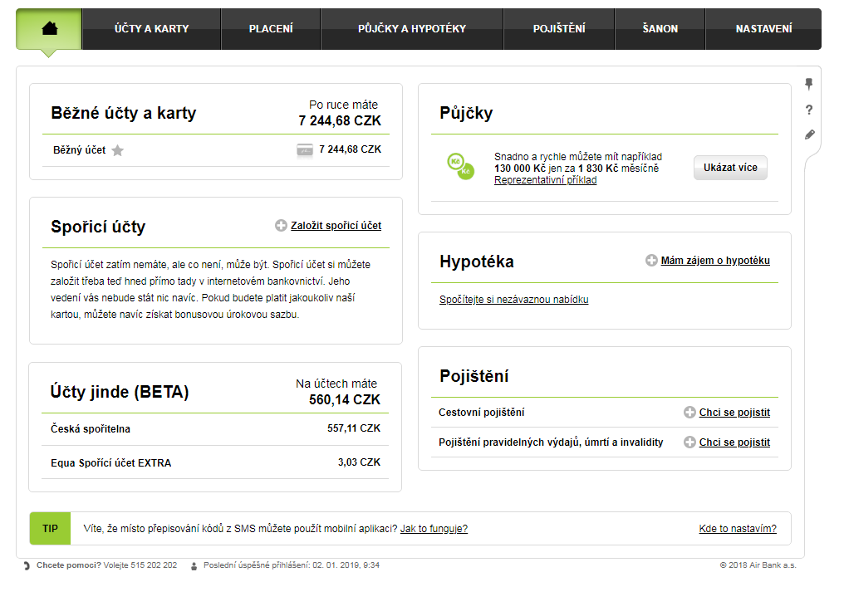844x616 pixels.
Task: Click plus icon in Pojištění pravidelných výdajů row
Action: pyautogui.click(x=689, y=442)
